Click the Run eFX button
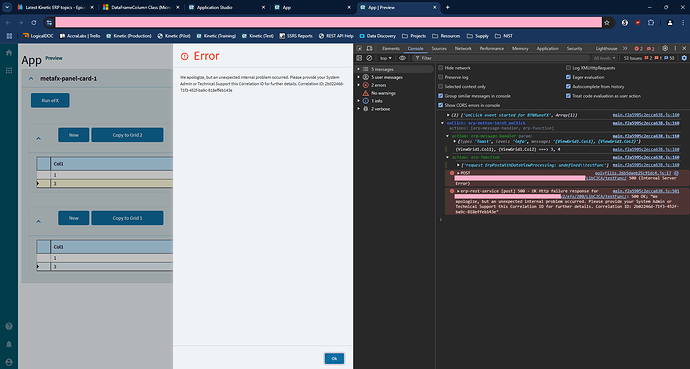 pos(50,100)
